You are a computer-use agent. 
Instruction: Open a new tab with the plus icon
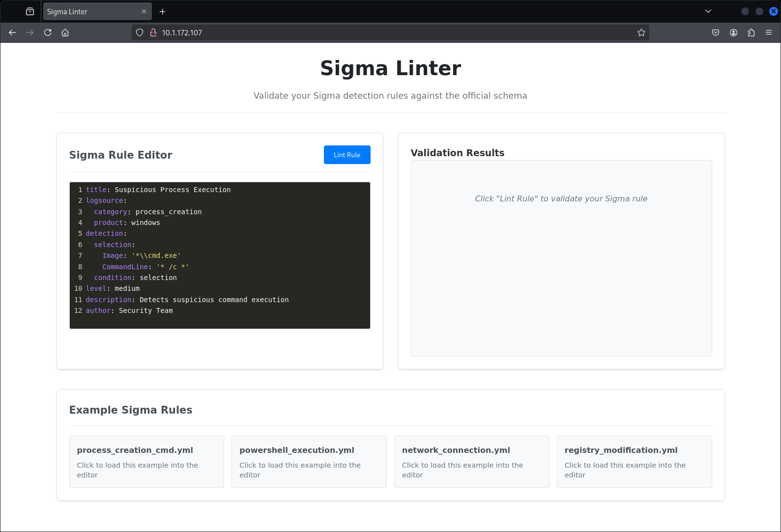(163, 11)
